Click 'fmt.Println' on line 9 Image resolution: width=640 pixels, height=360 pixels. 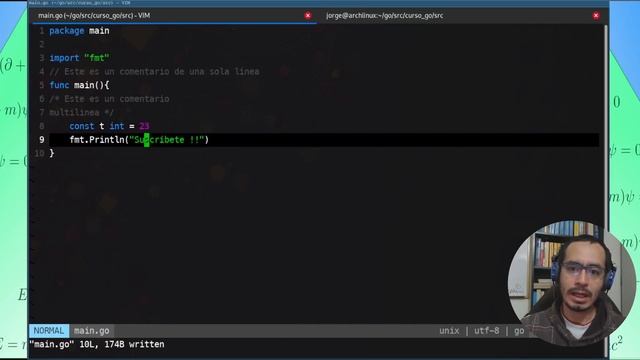point(97,140)
